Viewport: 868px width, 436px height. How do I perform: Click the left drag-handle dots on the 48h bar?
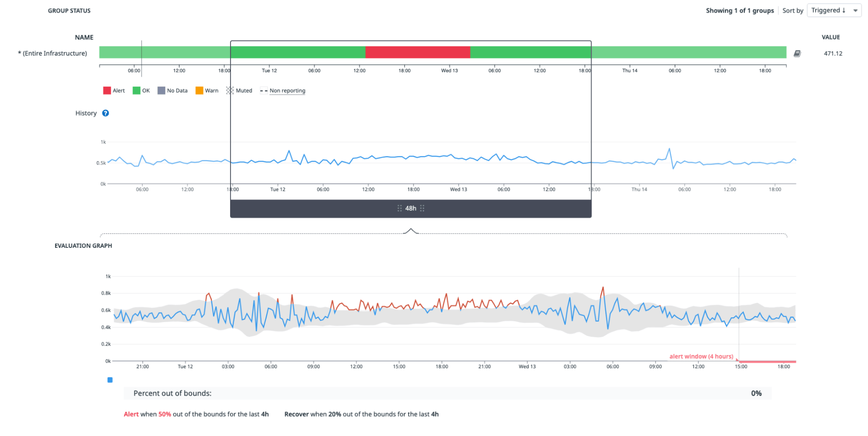point(399,208)
